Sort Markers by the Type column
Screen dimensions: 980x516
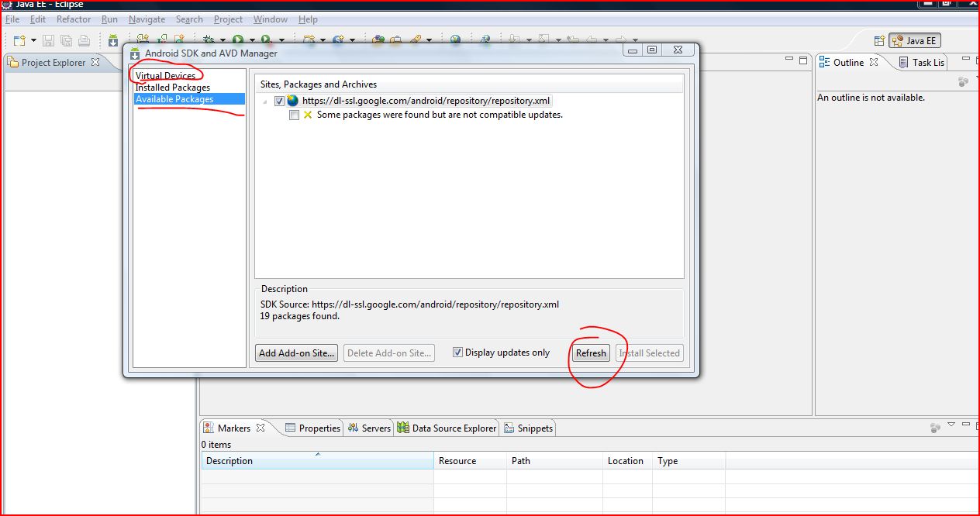pos(688,461)
